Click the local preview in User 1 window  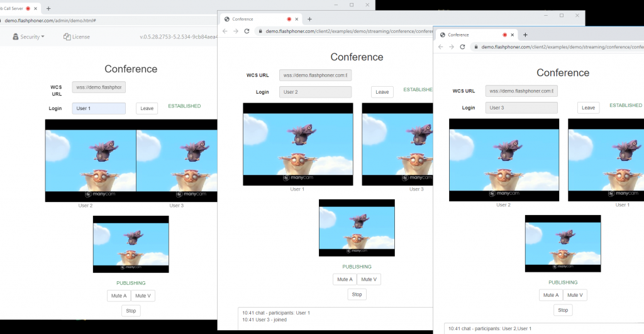(x=131, y=244)
